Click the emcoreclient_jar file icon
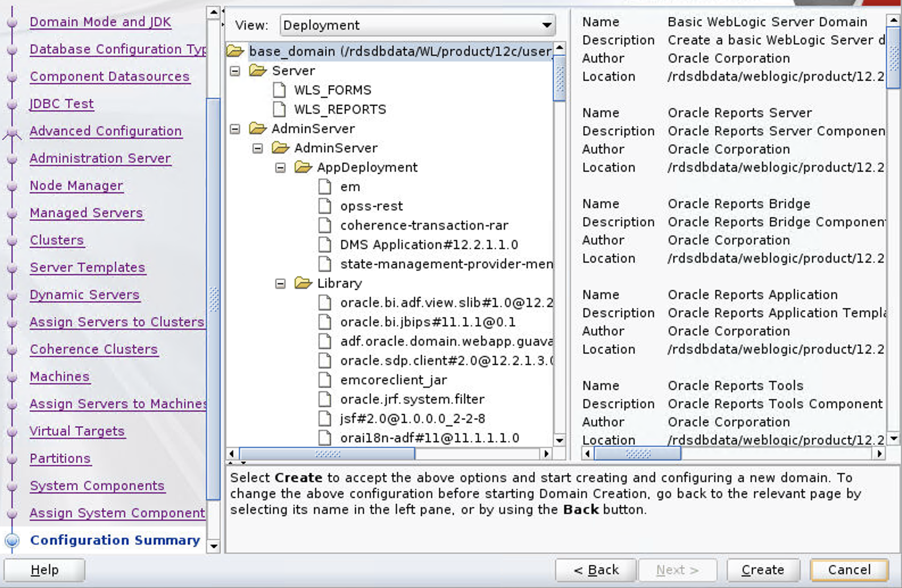Viewport: 902px width, 588px height. (325, 380)
